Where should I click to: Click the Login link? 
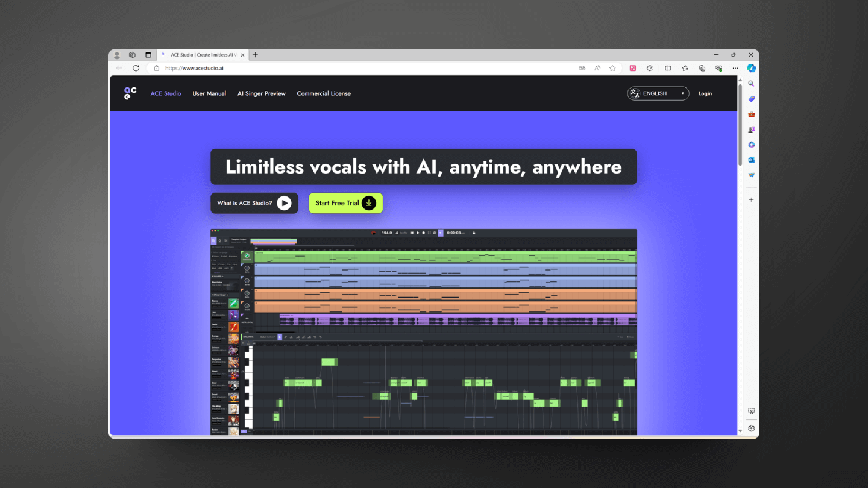click(x=705, y=93)
